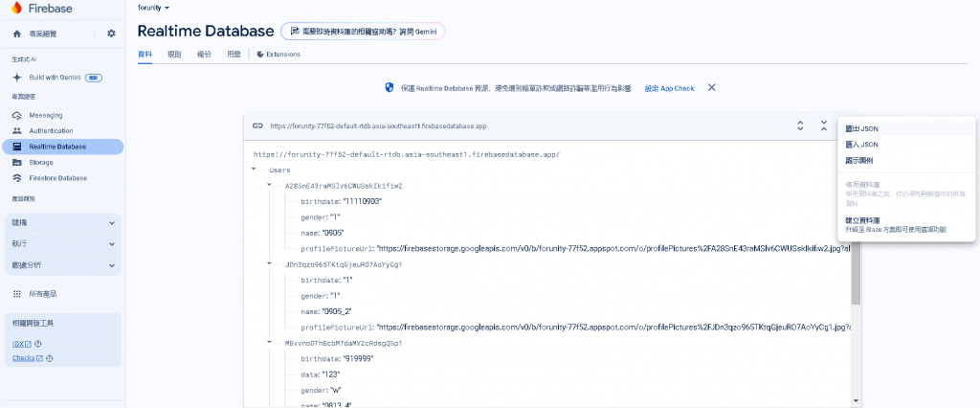The image size is (980, 408).
Task: Open project settings gear icon
Action: (111, 34)
